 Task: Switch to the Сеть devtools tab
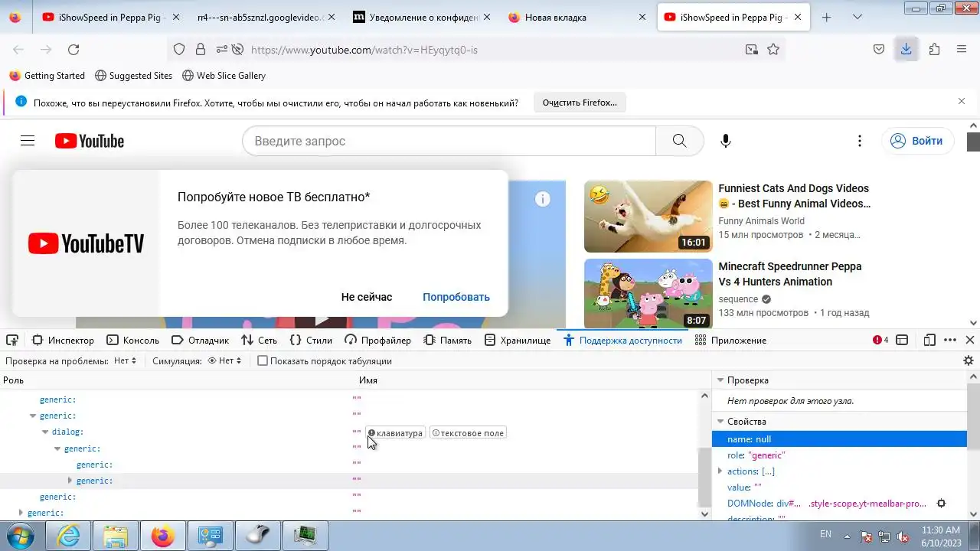point(260,340)
